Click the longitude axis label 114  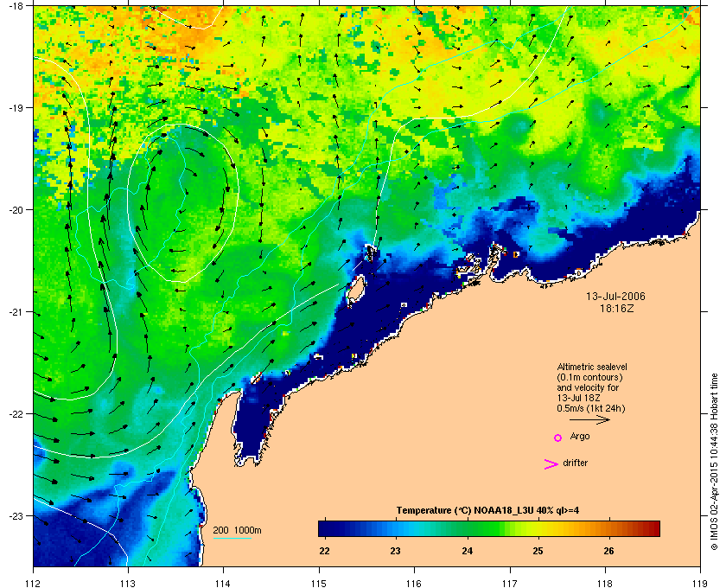[x=223, y=583]
